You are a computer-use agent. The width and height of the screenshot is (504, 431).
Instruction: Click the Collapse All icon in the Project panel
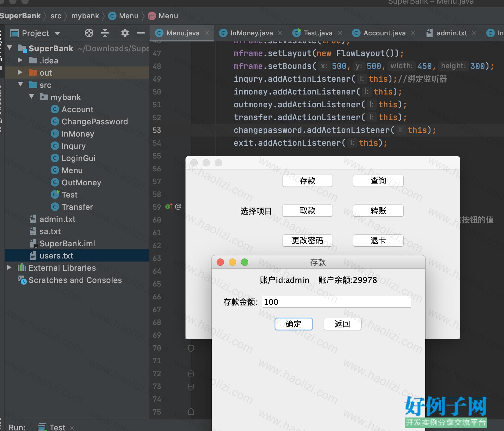(x=105, y=33)
